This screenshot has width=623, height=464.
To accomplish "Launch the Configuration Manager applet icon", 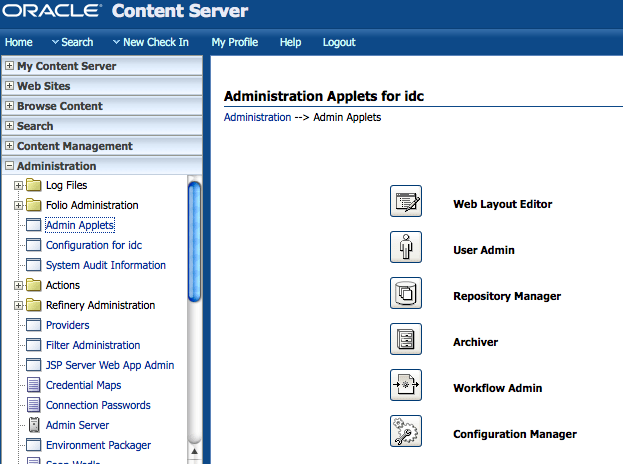I will [x=405, y=432].
